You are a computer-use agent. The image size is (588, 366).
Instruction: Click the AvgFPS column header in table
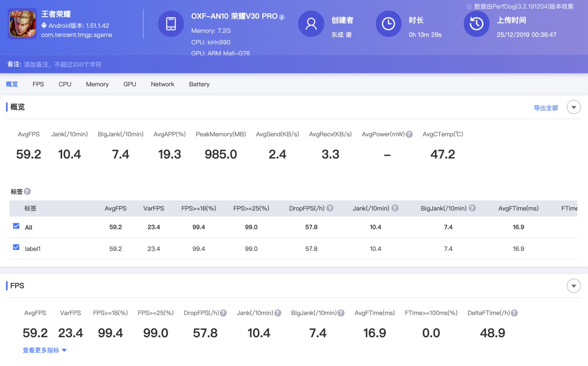pyautogui.click(x=115, y=208)
